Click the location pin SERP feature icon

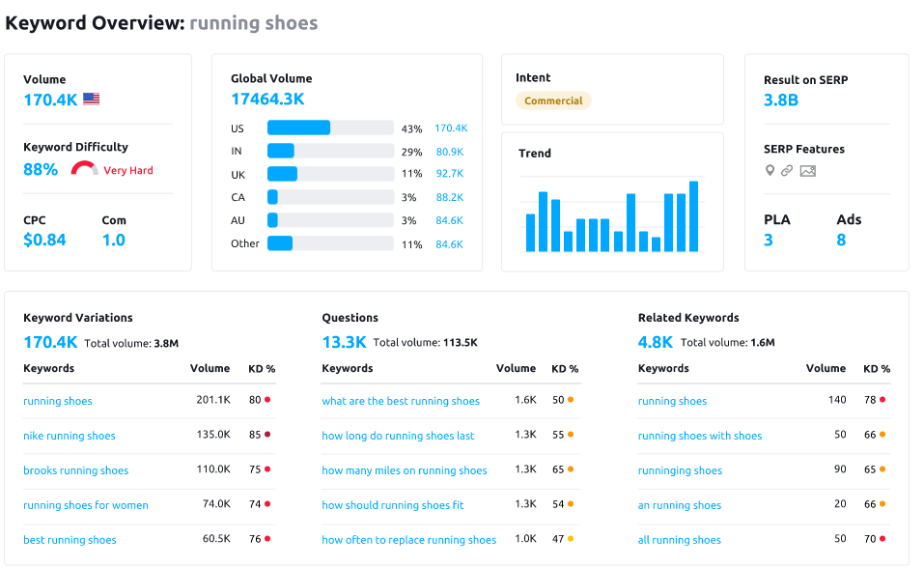770,171
